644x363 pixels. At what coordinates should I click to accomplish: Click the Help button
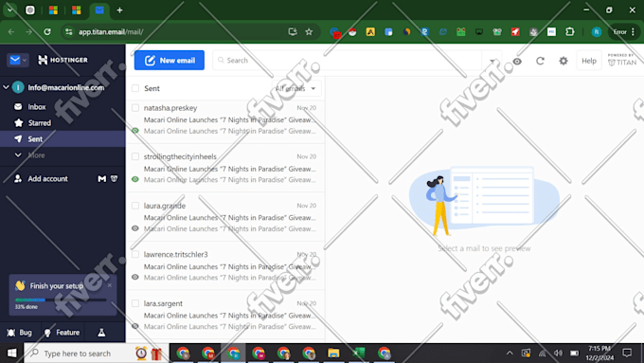coord(589,61)
